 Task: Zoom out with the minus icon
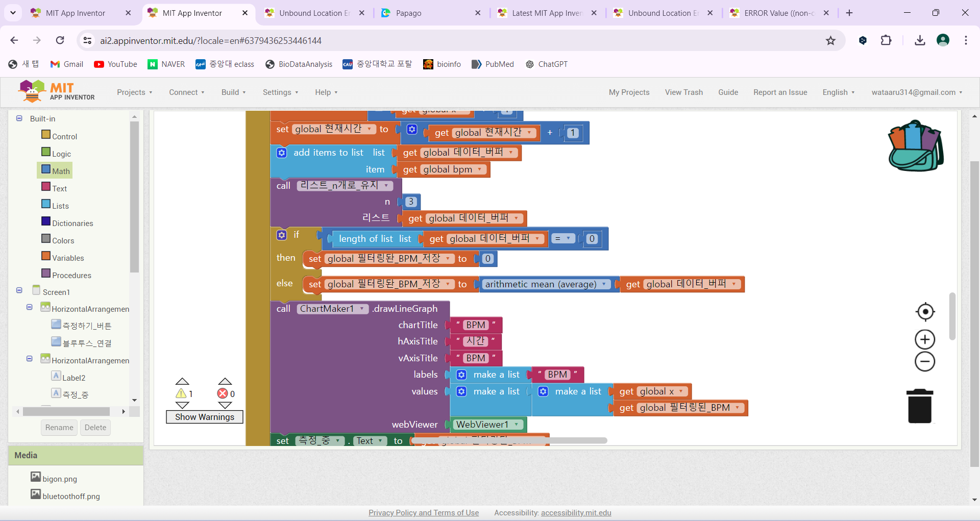(x=925, y=362)
